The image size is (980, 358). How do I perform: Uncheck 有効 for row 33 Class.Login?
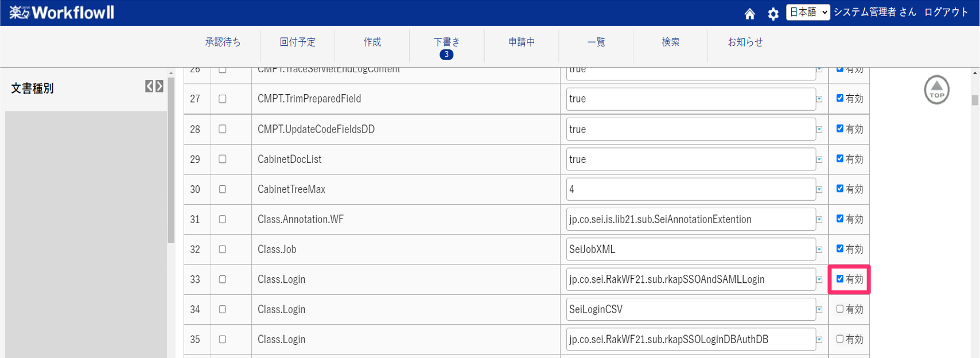(840, 279)
